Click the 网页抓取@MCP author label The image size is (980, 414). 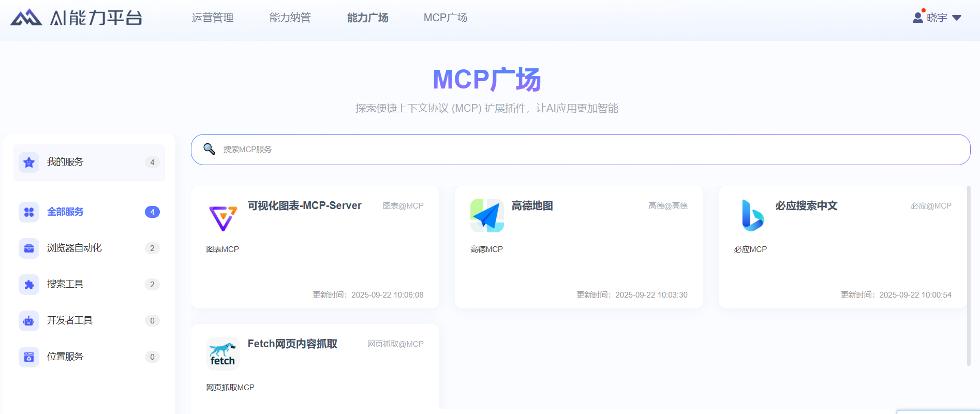tap(395, 344)
